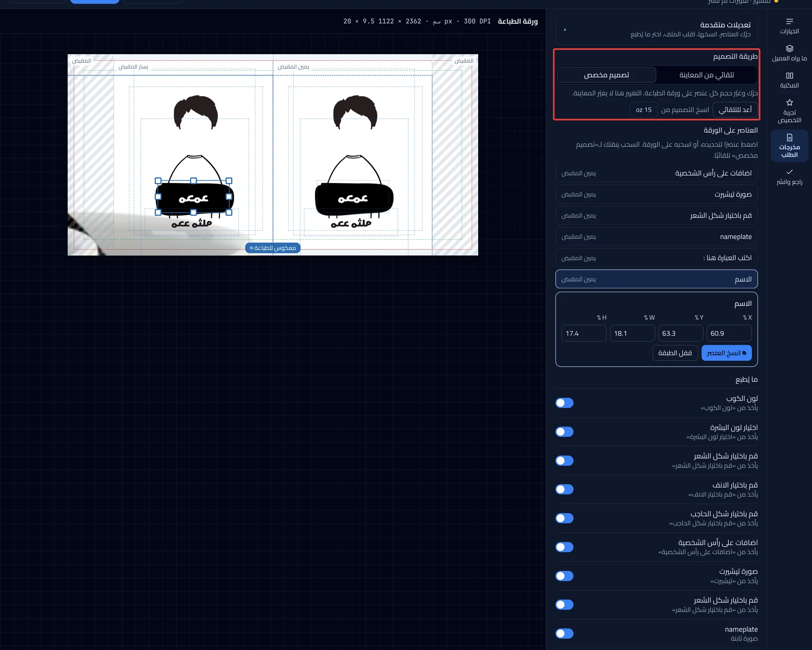Click the top-middle handle of the selected nameplate

194,181
